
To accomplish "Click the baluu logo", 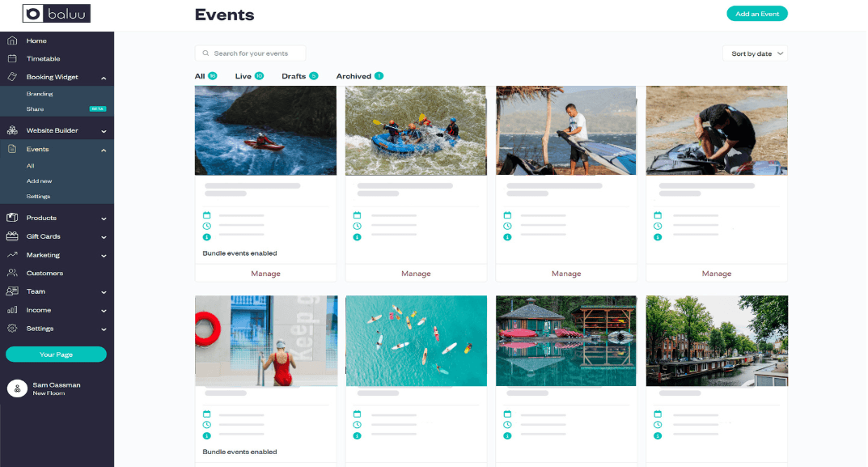I will tap(57, 14).
